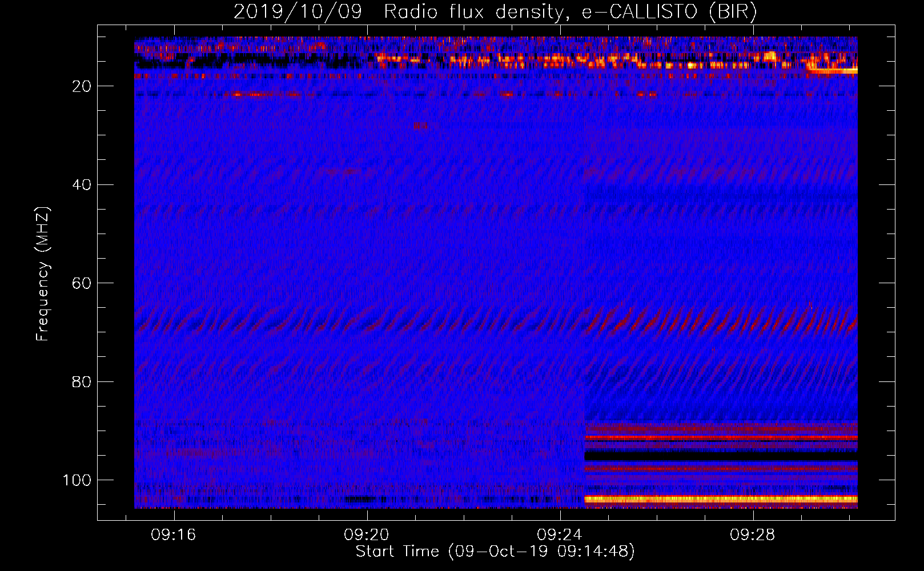This screenshot has height=571, width=924.
Task: Click the bright yellow streak near 17 MHz
Action: (834, 71)
